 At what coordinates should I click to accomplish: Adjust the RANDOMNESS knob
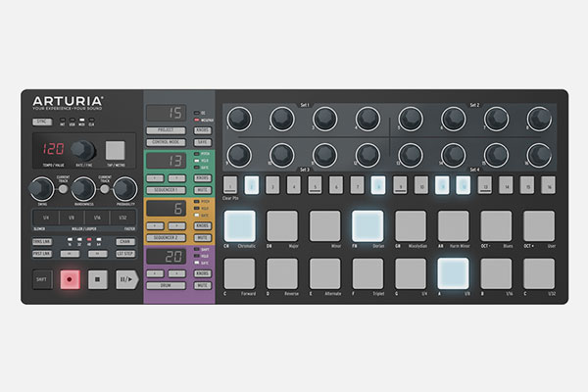pyautogui.click(x=83, y=189)
